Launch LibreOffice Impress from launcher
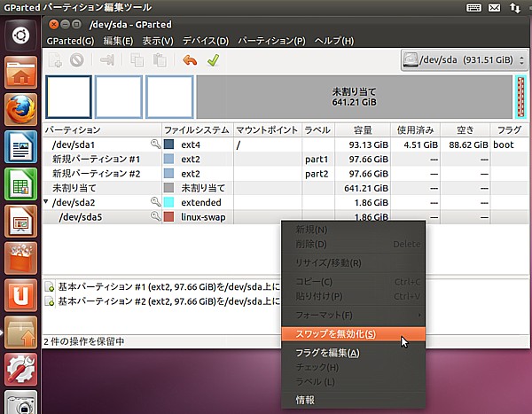The width and height of the screenshot is (532, 414). pos(20,222)
